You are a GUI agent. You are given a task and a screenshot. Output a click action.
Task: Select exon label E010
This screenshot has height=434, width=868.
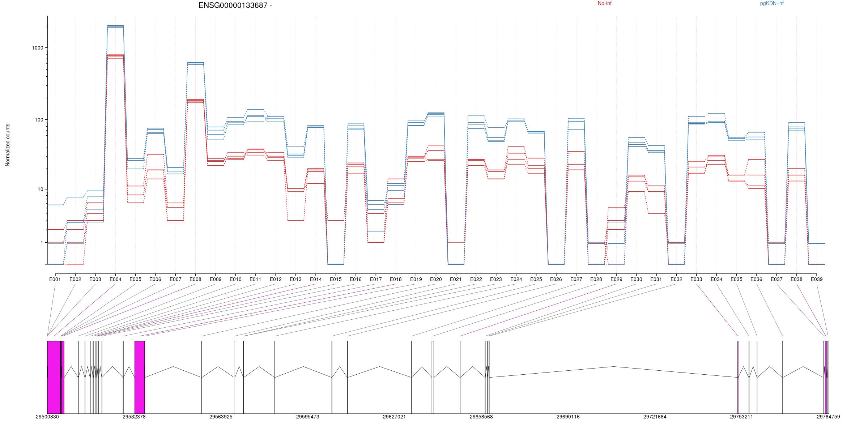235,279
